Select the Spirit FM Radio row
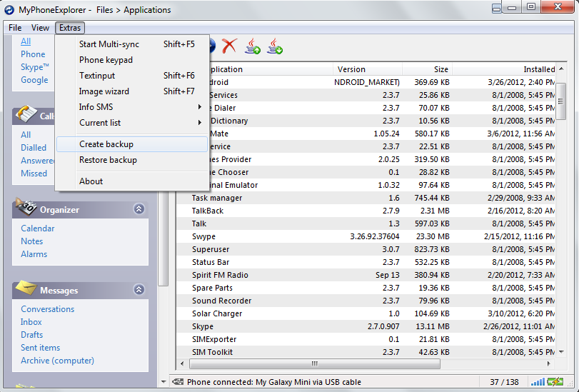Screen dimensions: 579x392 [366, 275]
